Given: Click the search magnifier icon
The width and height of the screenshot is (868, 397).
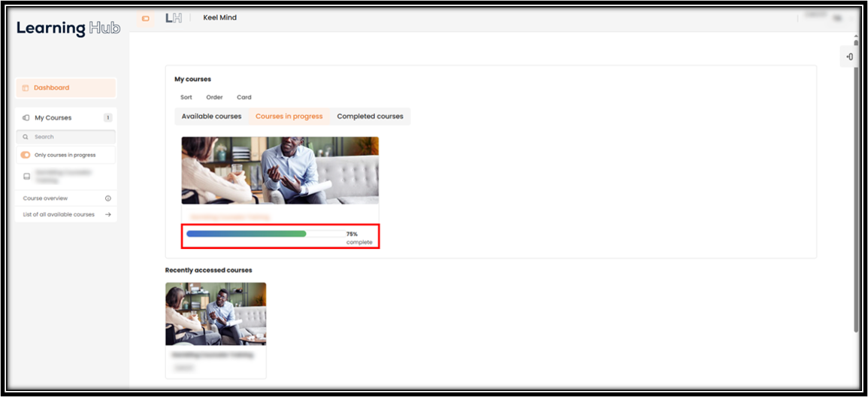Looking at the screenshot, I should (x=26, y=137).
